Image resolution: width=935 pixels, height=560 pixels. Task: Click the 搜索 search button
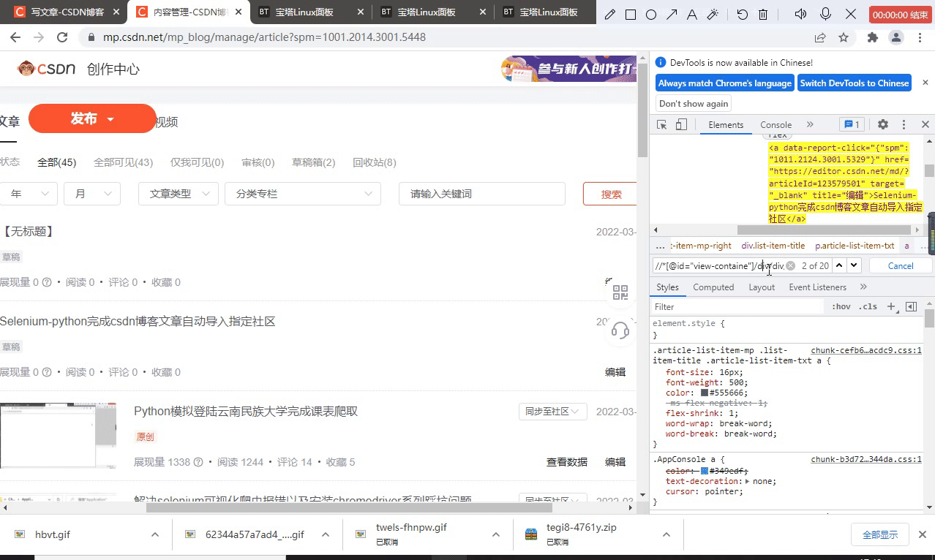[x=611, y=194]
